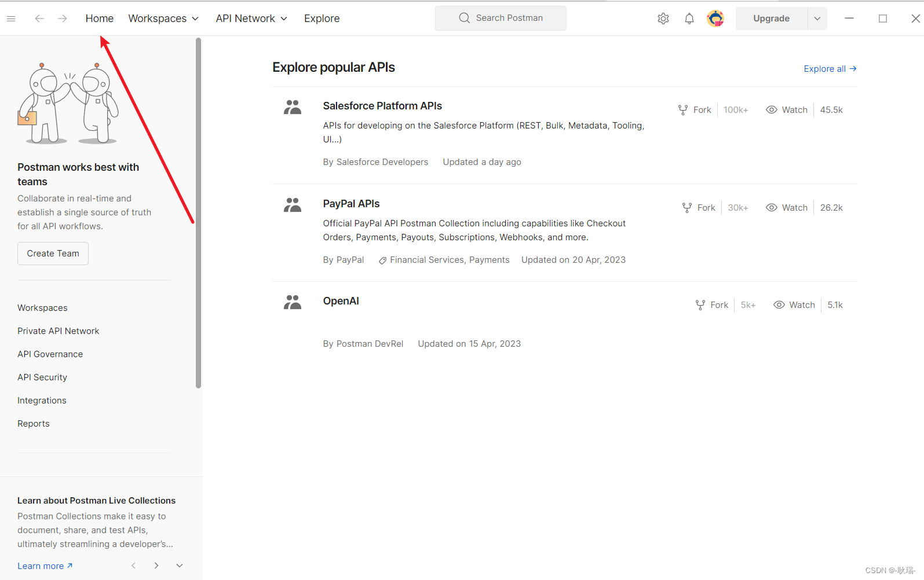Open the PayPal APIs title
The height and width of the screenshot is (580, 924).
tap(351, 204)
